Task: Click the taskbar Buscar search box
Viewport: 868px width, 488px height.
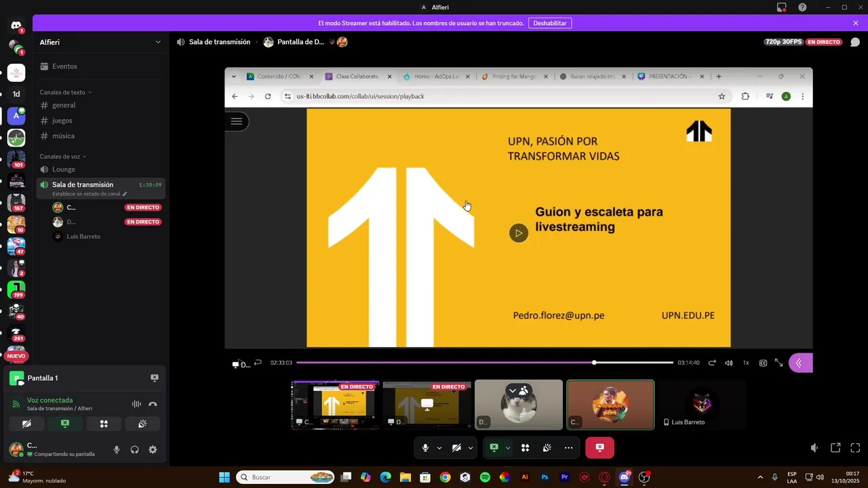Action: (x=285, y=477)
